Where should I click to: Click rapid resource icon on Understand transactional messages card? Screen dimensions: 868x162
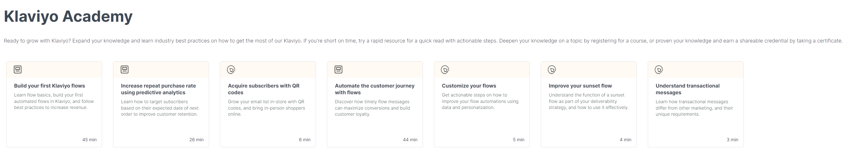pos(659,70)
